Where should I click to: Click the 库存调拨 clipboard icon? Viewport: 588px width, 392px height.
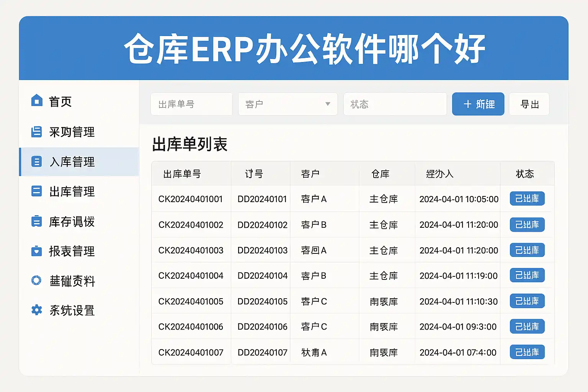[36, 221]
